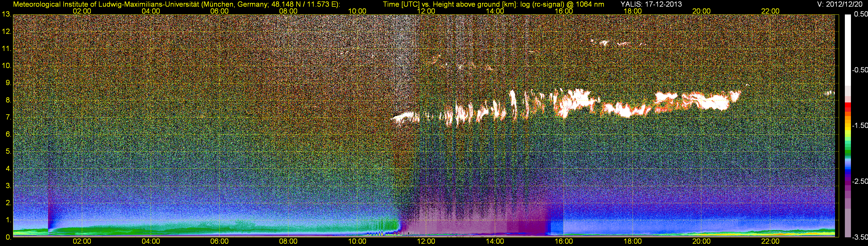
Task: Click the '-0.50' color scale value
Action: [859, 70]
